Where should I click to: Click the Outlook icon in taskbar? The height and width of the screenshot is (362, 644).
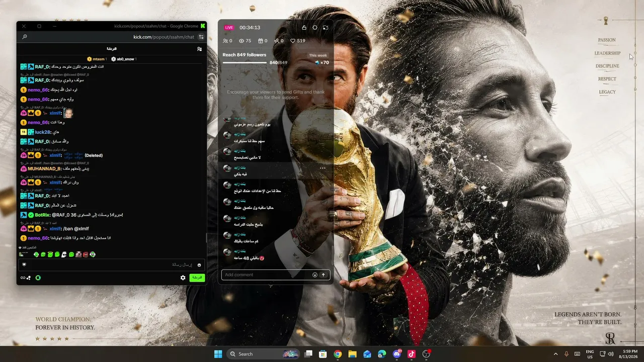pyautogui.click(x=367, y=354)
